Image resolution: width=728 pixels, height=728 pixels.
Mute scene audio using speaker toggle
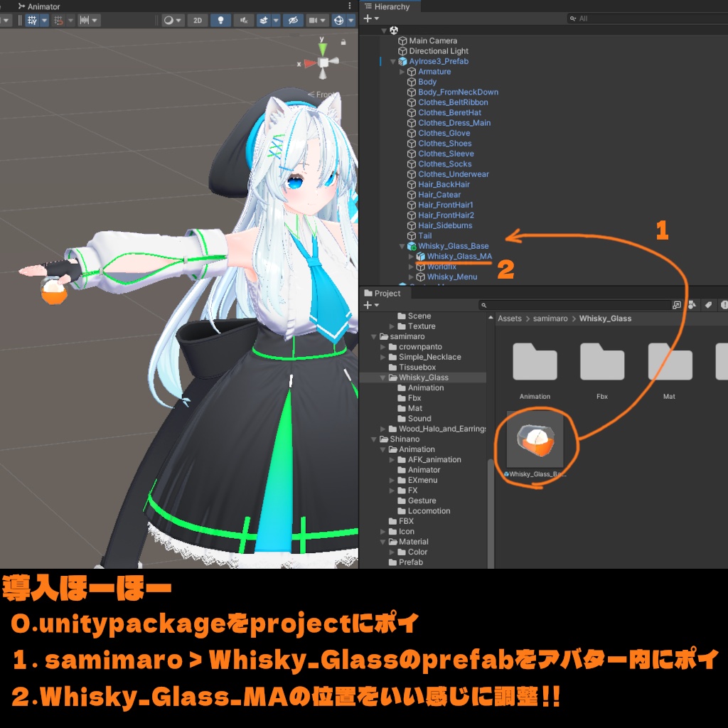click(244, 20)
